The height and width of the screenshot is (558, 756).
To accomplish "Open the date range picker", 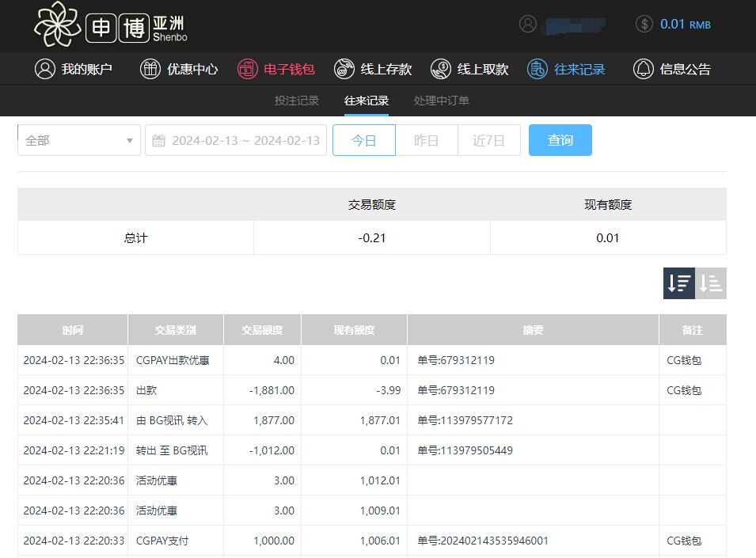I will click(x=236, y=140).
